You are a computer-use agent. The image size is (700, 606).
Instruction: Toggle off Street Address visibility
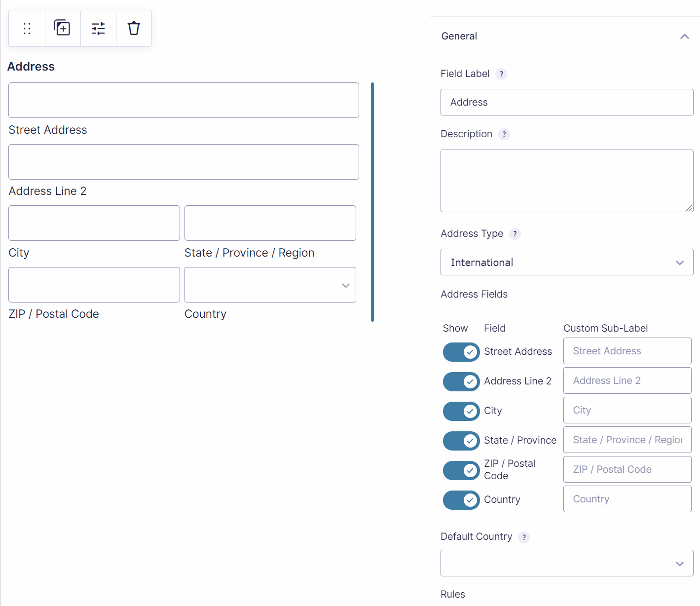tap(461, 352)
